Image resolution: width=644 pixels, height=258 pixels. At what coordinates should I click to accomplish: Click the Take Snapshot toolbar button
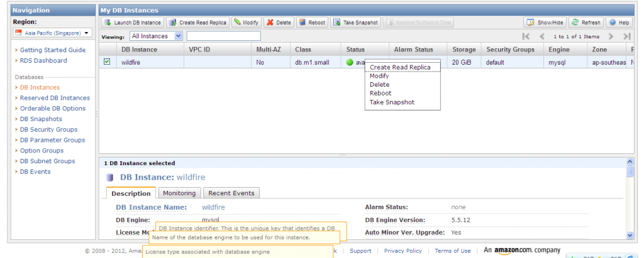[x=356, y=23]
